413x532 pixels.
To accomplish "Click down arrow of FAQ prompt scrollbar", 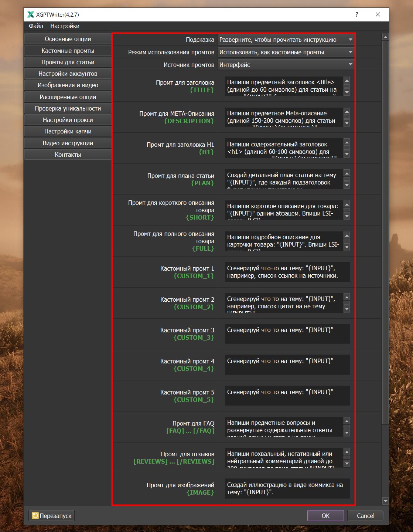I will 347,432.
